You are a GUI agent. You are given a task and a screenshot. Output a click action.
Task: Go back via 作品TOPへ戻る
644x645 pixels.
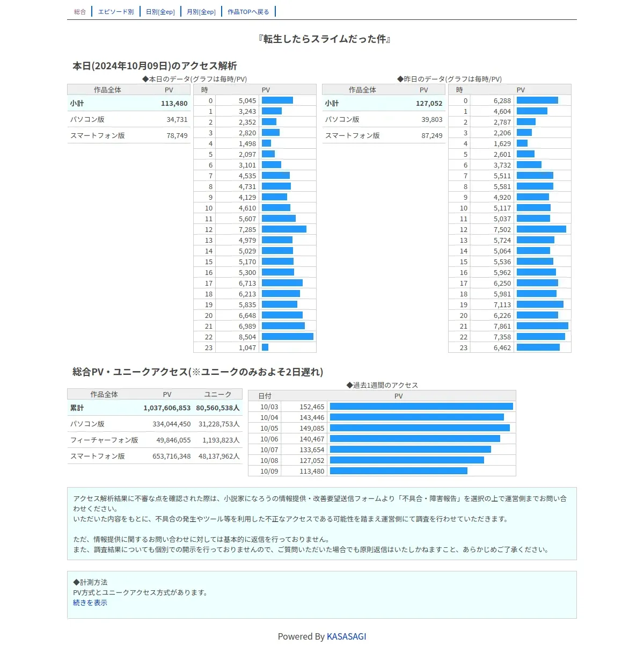248,12
